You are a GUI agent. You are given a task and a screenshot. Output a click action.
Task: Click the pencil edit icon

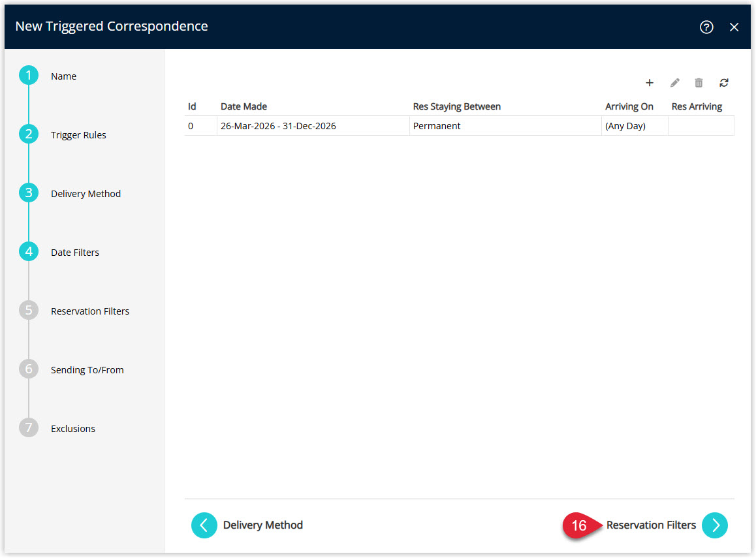[x=674, y=83]
